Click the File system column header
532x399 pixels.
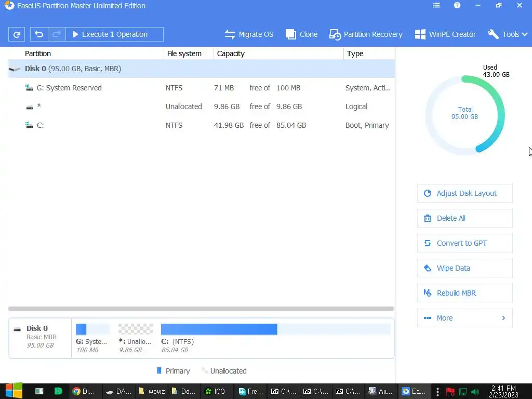coord(184,54)
